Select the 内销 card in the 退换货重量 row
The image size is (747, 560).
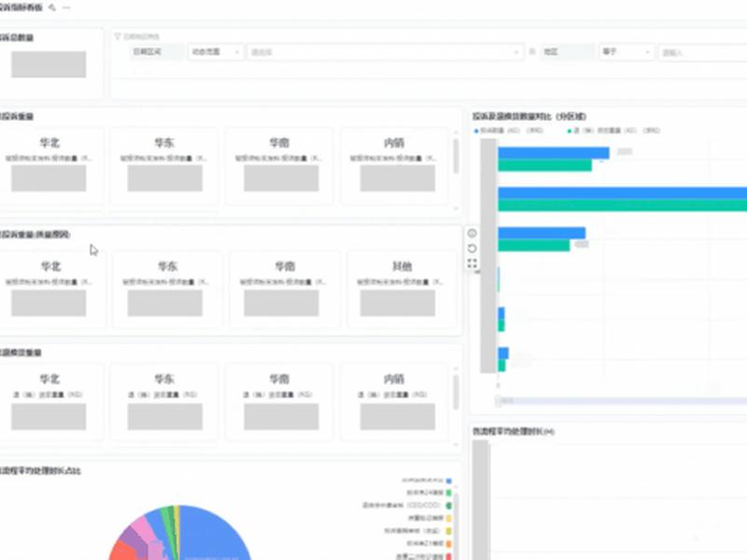click(395, 402)
